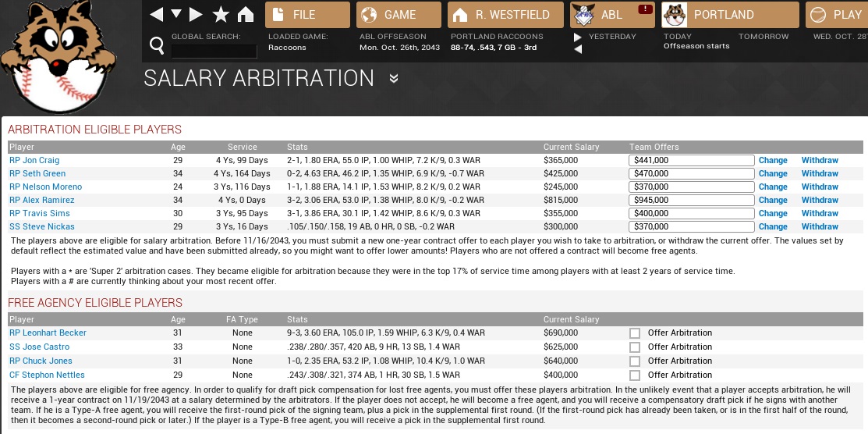The width and height of the screenshot is (868, 434).
Task: Click the global search magnifier icon
Action: (x=158, y=45)
